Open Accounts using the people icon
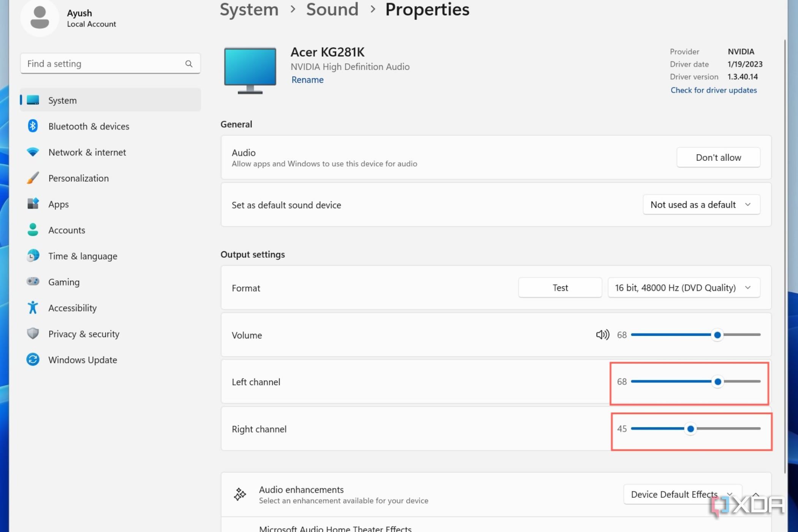Screen dimensions: 798x532 (x=33, y=230)
